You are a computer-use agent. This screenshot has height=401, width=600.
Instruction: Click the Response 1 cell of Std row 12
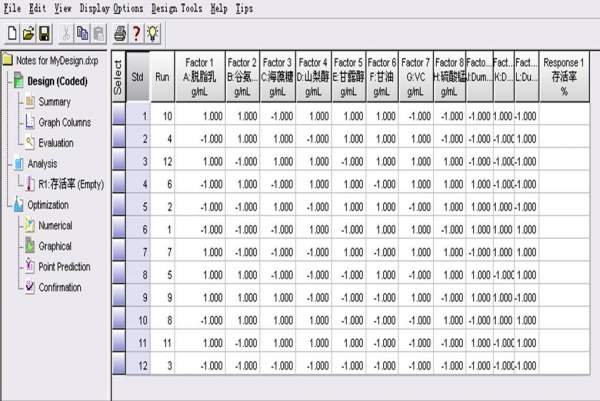tap(564, 364)
